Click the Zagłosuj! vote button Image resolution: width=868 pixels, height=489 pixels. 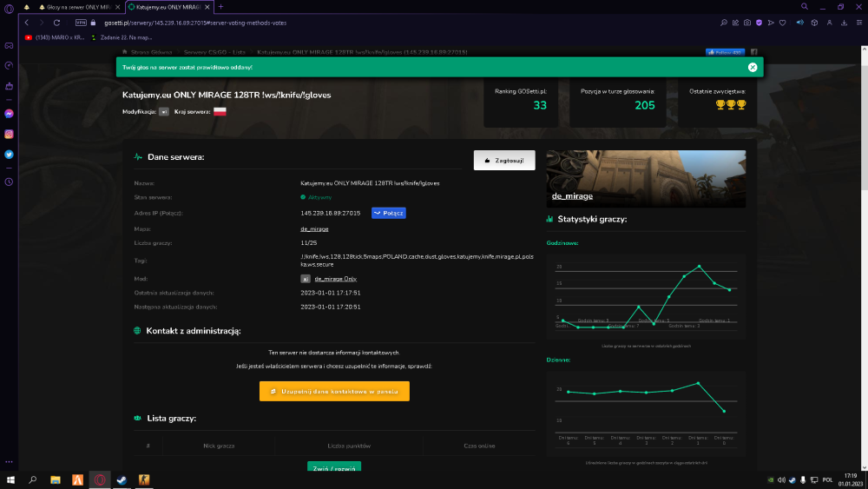click(504, 160)
